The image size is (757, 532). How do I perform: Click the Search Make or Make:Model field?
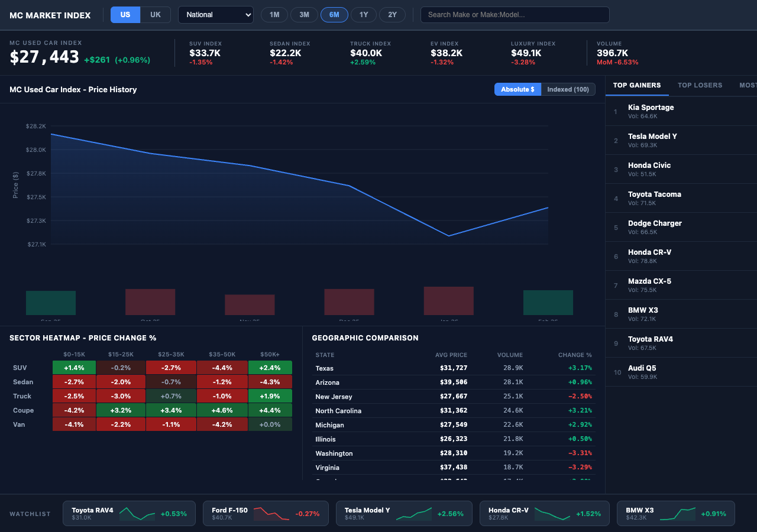tap(515, 14)
